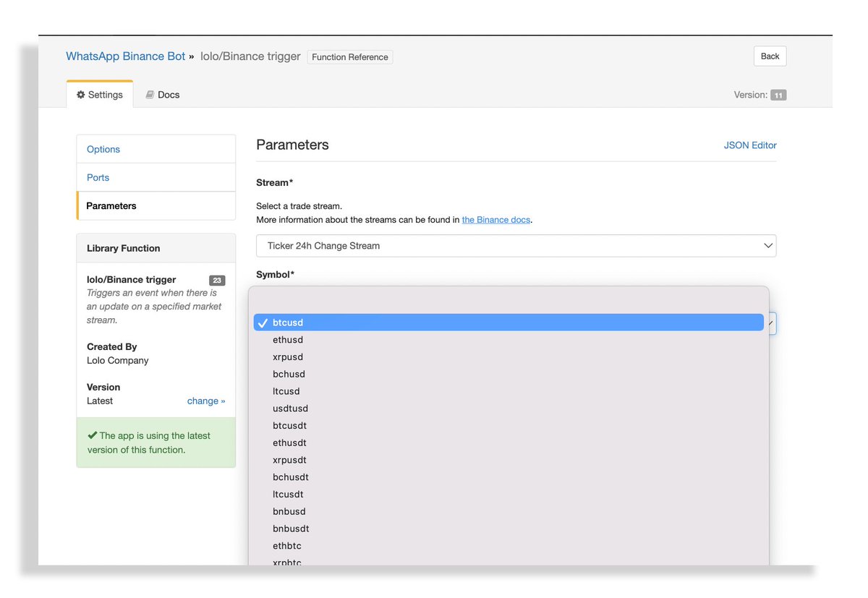This screenshot has height=598, width=868.
Task: Open the Options sidebar section
Action: tap(156, 149)
